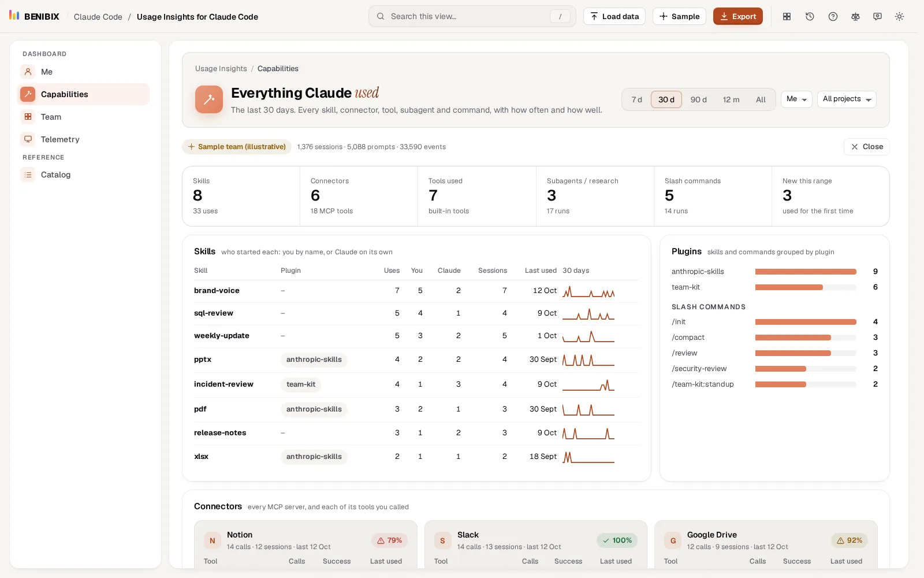Screen dimensions: 924x578
Task: Click the anthropic-skills plugin usage bar
Action: (806, 272)
